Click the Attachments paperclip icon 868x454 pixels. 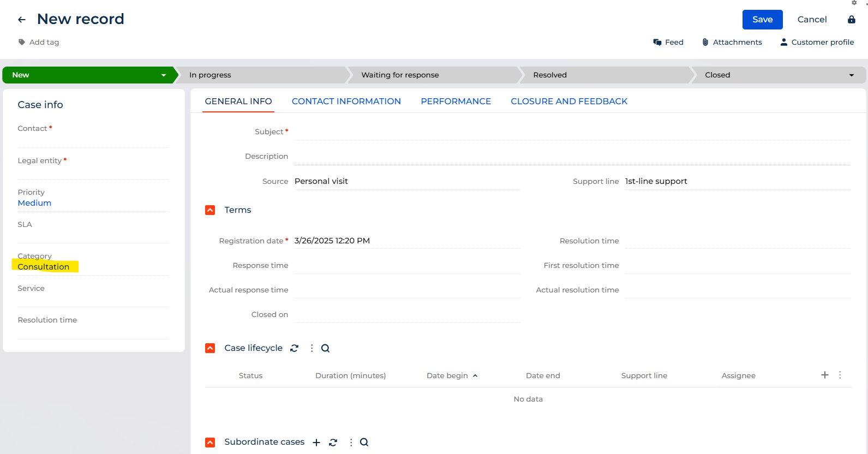(x=705, y=42)
